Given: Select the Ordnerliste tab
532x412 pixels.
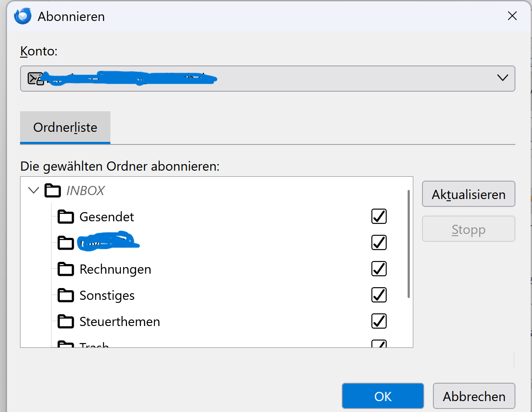Looking at the screenshot, I should click(65, 128).
